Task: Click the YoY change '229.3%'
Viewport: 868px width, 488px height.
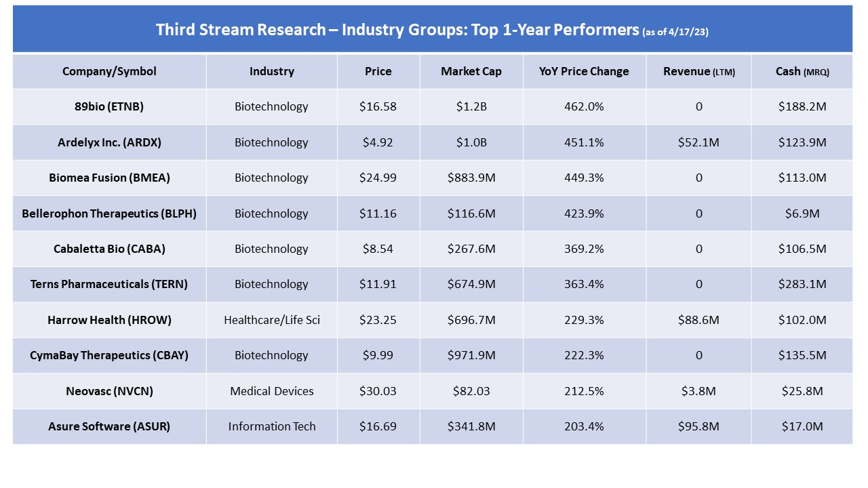Action: (x=584, y=320)
